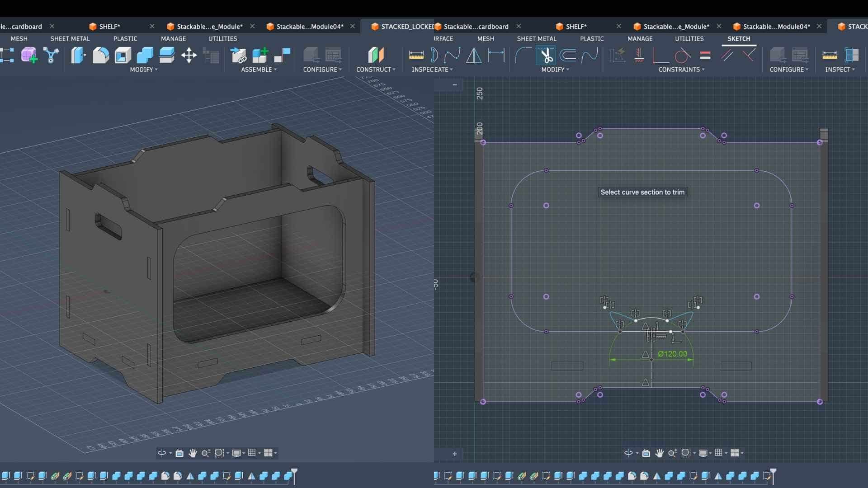
Task: Apply the Tangent constraint icon
Action: 683,56
